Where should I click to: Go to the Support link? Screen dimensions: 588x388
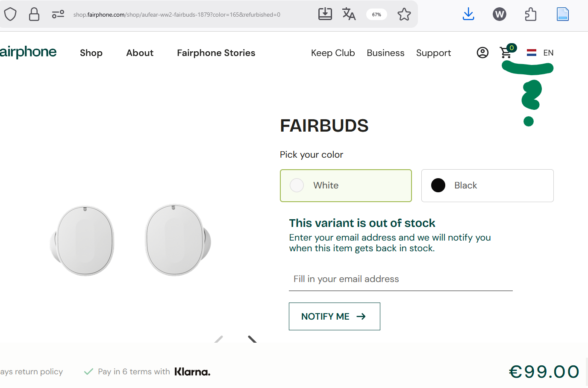pos(433,53)
